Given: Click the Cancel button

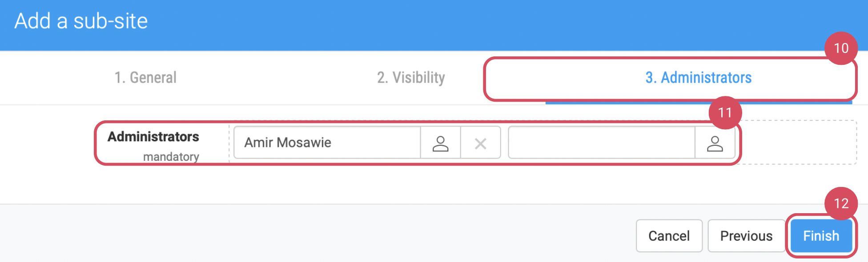Looking at the screenshot, I should (669, 236).
